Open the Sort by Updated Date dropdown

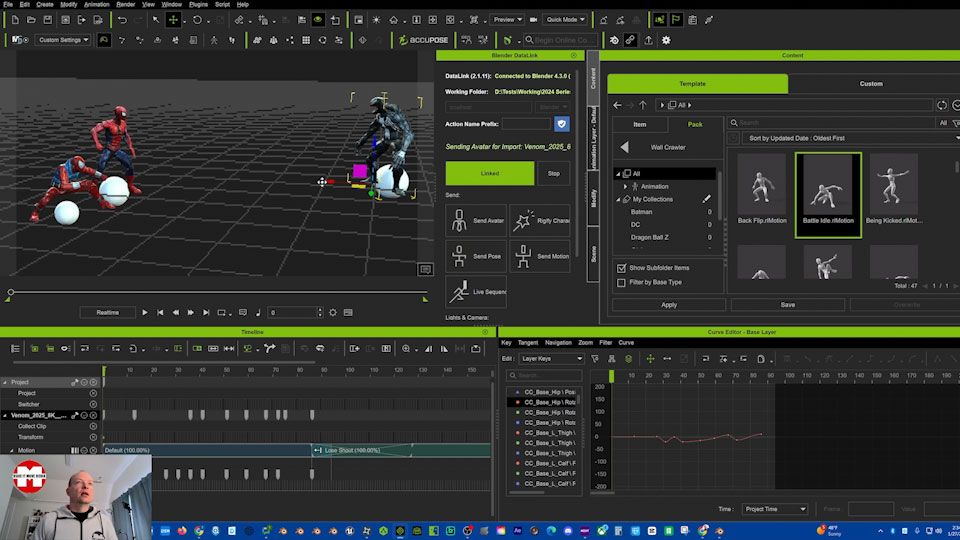pyautogui.click(x=852, y=138)
